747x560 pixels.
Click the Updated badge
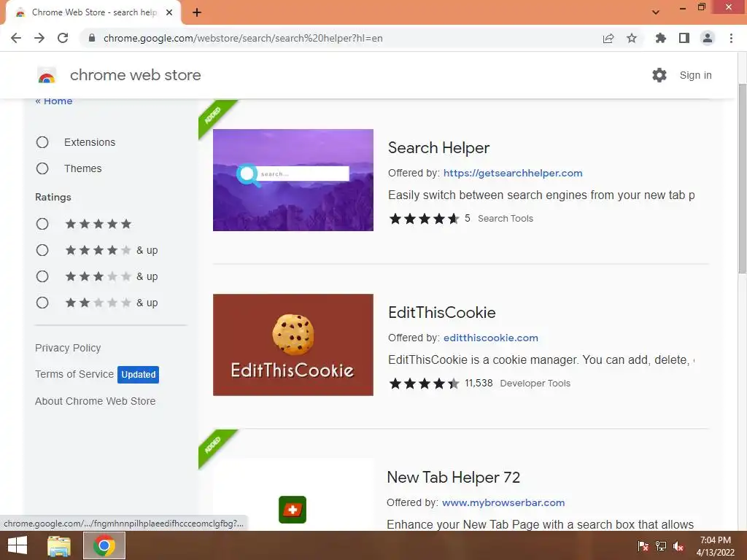pyautogui.click(x=138, y=375)
